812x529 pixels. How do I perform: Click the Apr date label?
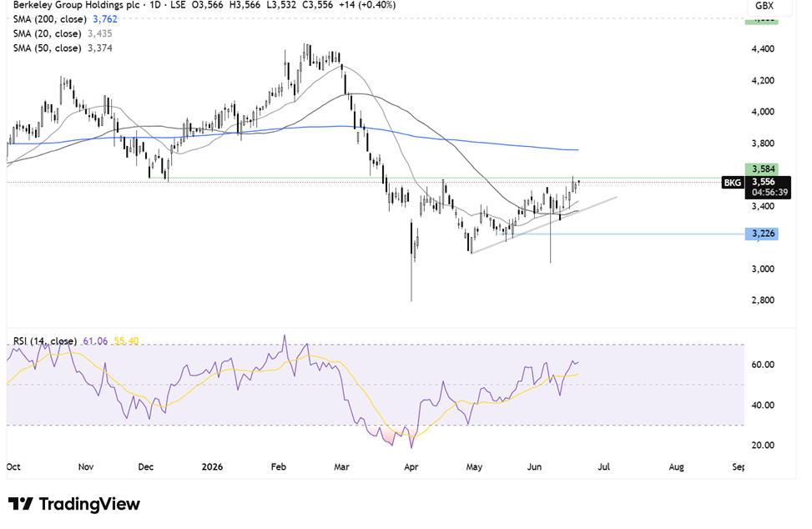pyautogui.click(x=411, y=467)
